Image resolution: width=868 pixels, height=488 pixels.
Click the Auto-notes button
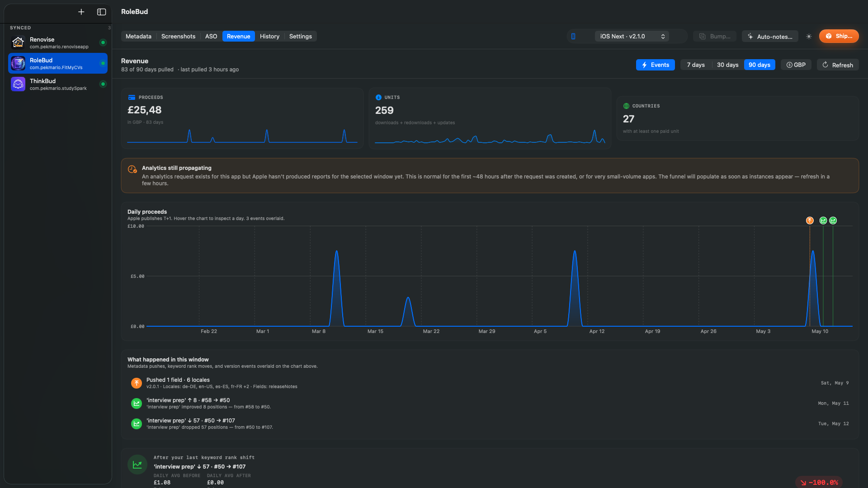pos(770,37)
